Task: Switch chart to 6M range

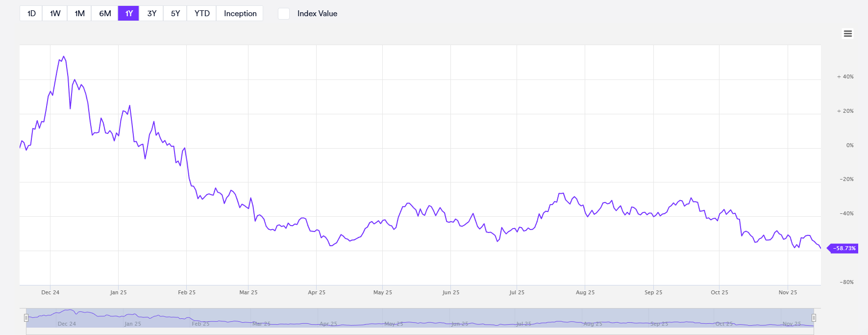Action: pyautogui.click(x=105, y=13)
